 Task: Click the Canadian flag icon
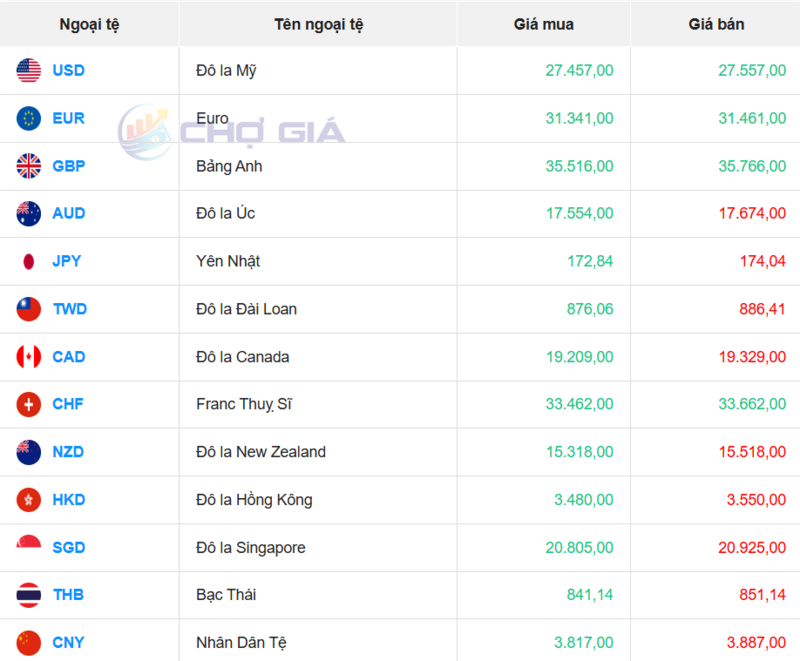[28, 357]
